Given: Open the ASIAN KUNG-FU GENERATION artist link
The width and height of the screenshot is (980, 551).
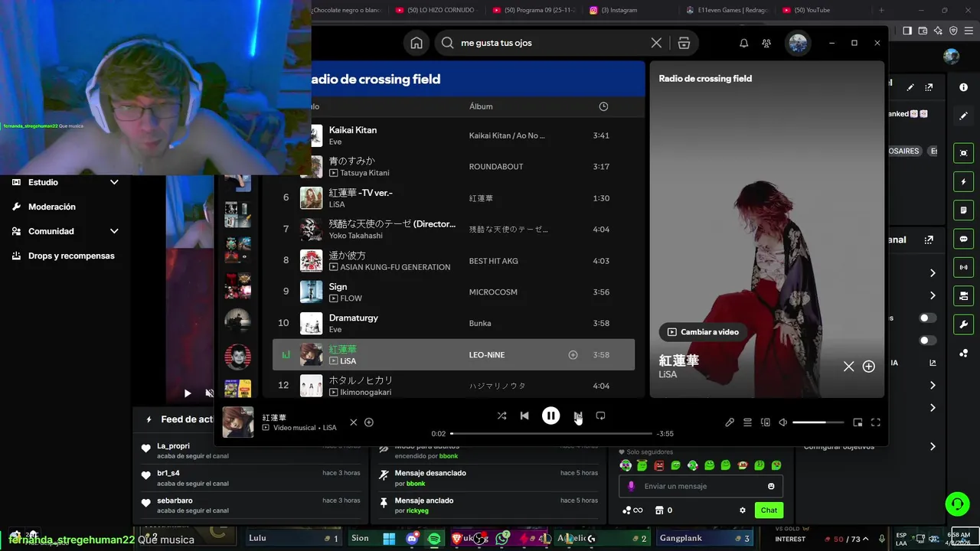Looking at the screenshot, I should [x=395, y=267].
